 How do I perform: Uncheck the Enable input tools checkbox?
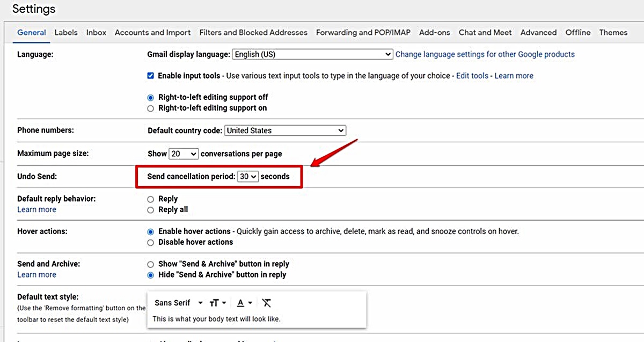coord(151,76)
